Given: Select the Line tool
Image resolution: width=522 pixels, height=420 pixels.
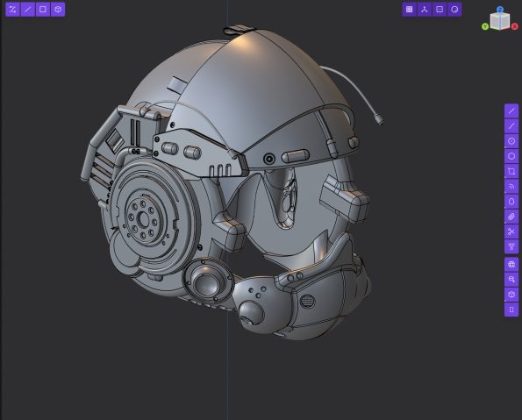Looking at the screenshot, I should click(x=511, y=110).
